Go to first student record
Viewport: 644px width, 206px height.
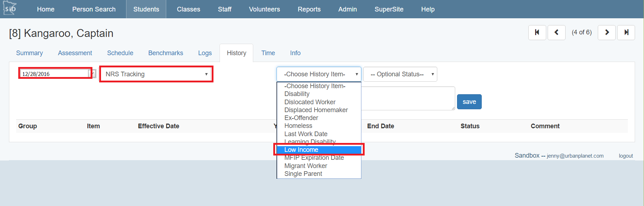coord(537,33)
